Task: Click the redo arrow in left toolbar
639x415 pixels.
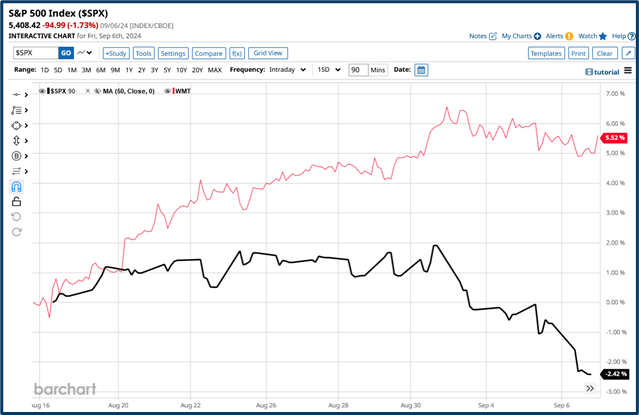Action: pos(17,232)
